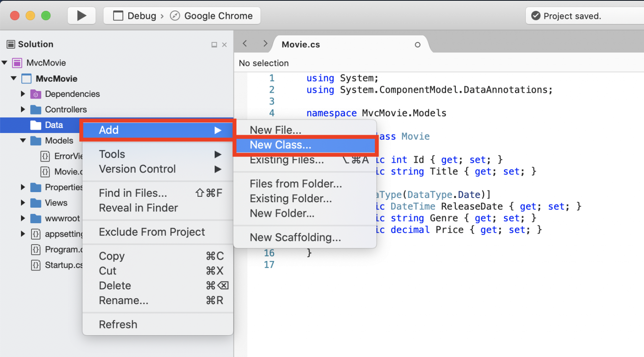Screen dimensions: 644x357
Task: Click the dock icon on the Solution pad
Action: [x=214, y=44]
